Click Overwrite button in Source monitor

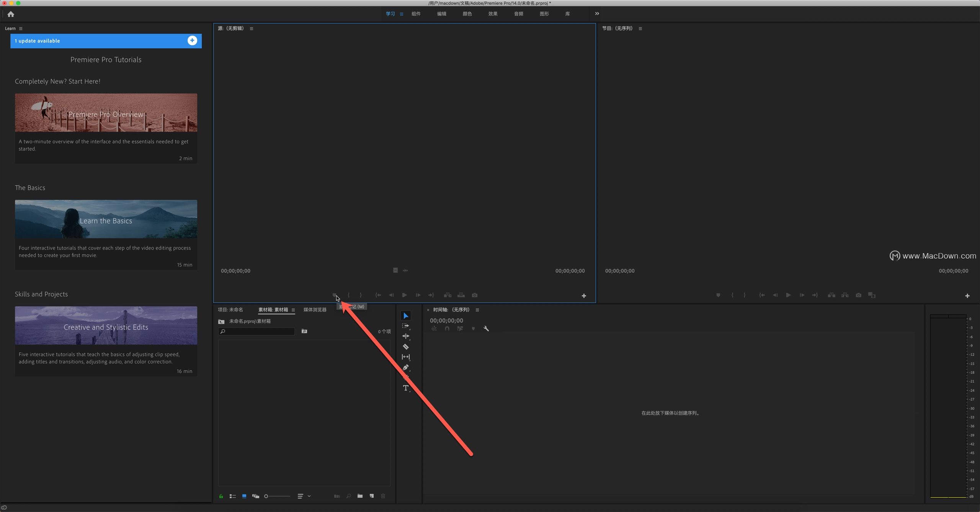[461, 295]
